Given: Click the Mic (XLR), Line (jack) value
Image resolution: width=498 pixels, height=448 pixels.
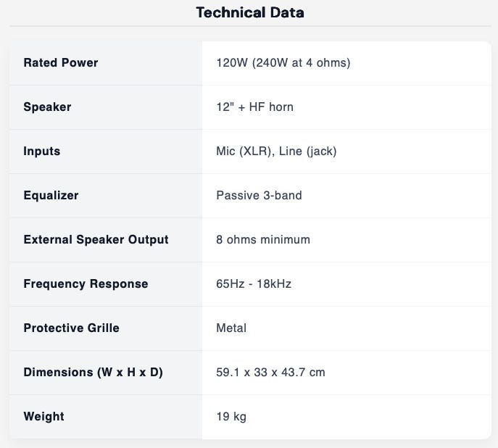Looking at the screenshot, I should click(276, 151).
